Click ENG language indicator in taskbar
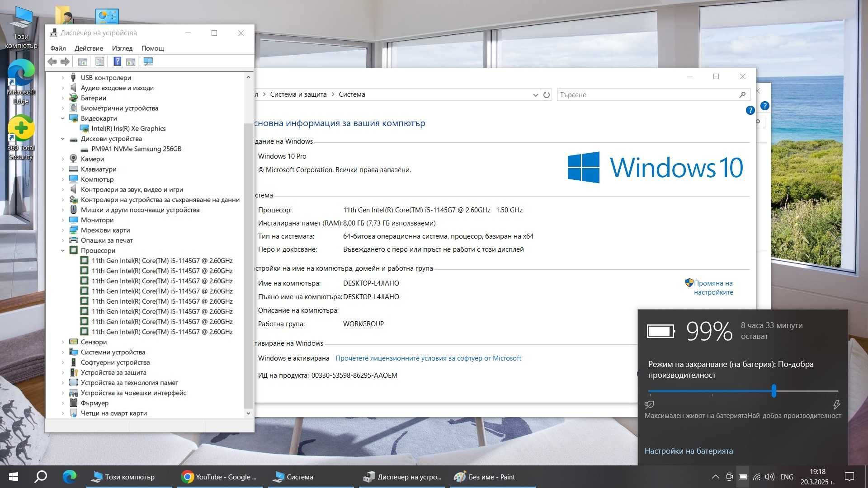The height and width of the screenshot is (488, 868). click(787, 477)
